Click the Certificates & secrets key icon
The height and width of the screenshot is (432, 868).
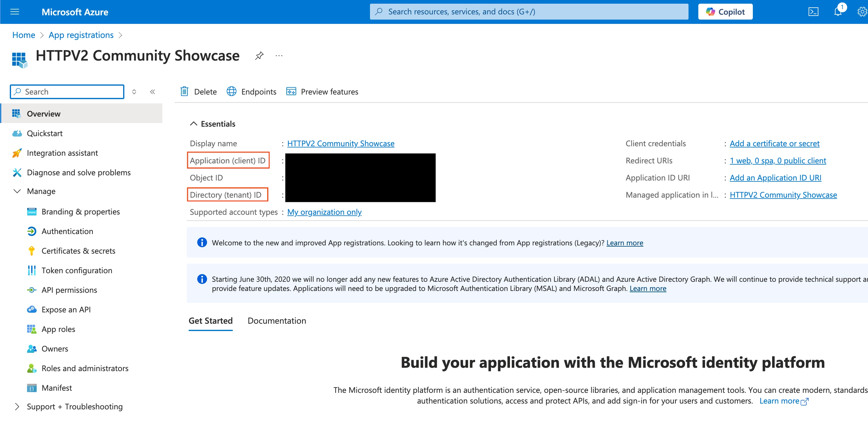click(32, 251)
